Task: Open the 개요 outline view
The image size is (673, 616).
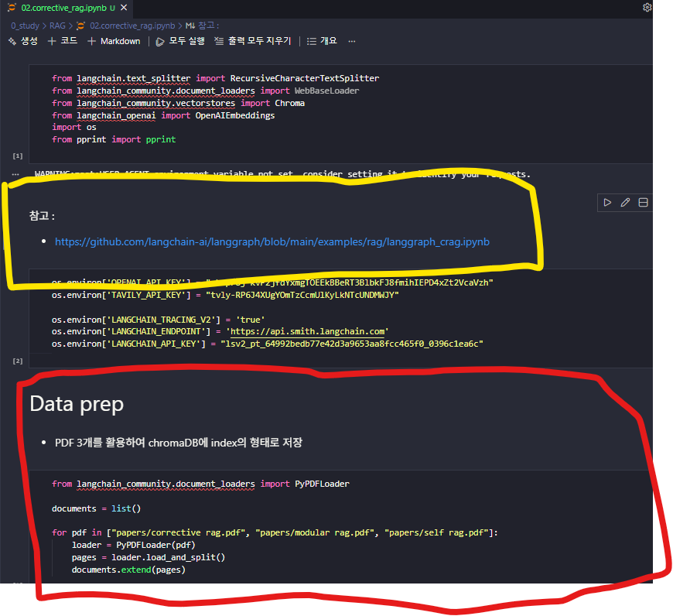Action: click(322, 41)
